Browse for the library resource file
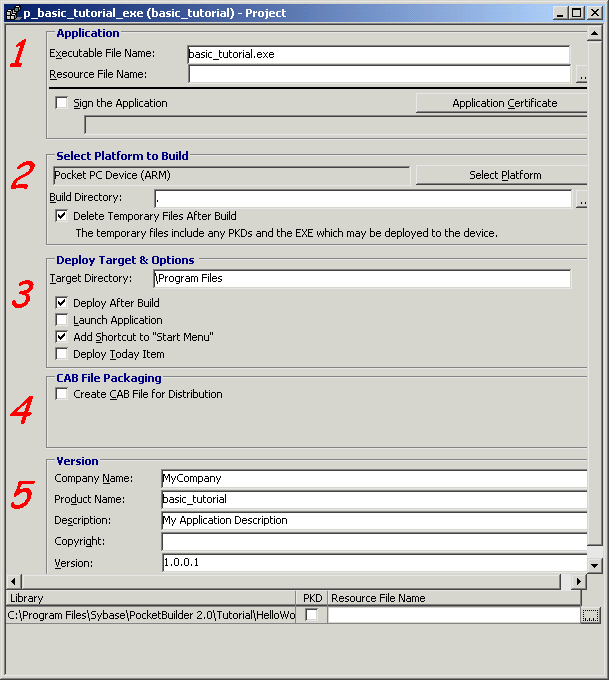Screen dimensions: 609x680 [x=590, y=615]
